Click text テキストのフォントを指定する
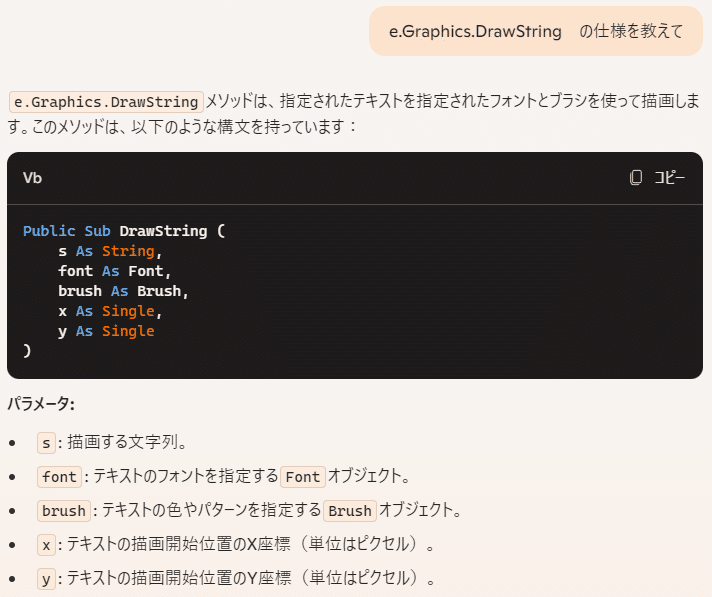The width and height of the screenshot is (712, 597). point(186,476)
